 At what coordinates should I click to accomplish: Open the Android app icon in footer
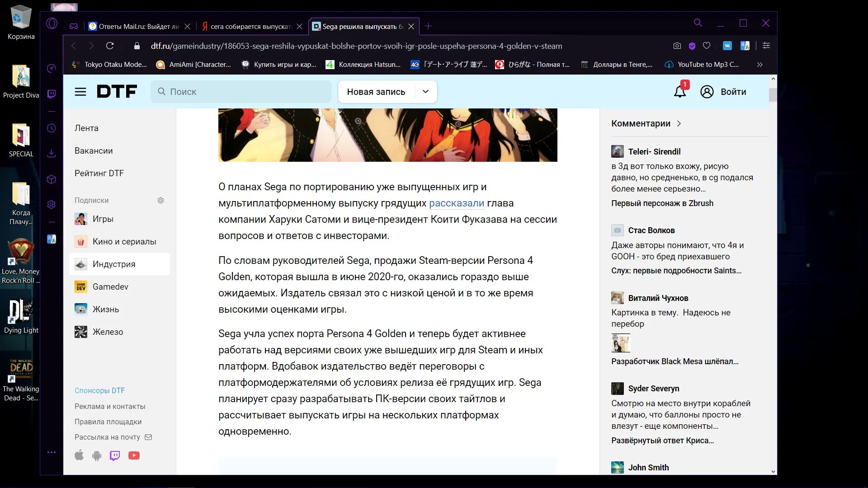[97, 455]
